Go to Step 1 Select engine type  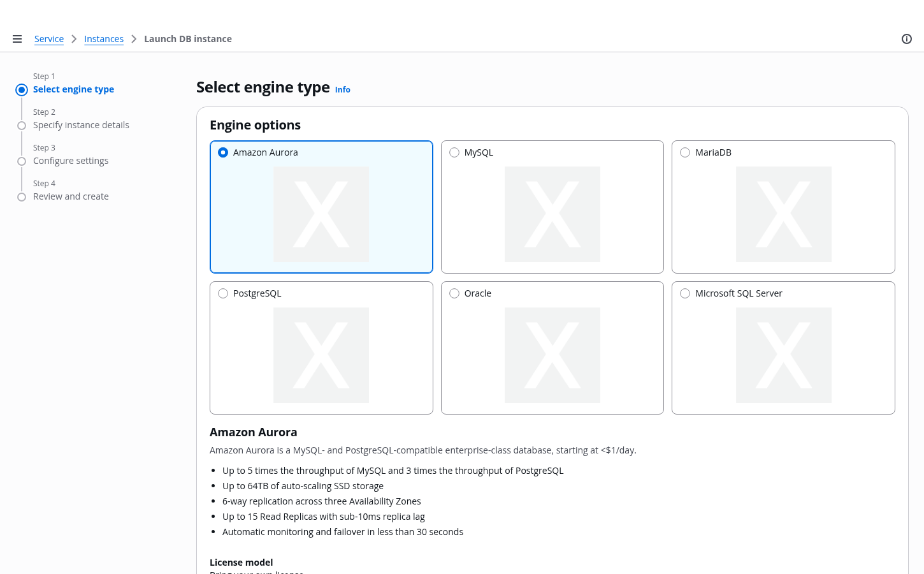(x=73, y=89)
